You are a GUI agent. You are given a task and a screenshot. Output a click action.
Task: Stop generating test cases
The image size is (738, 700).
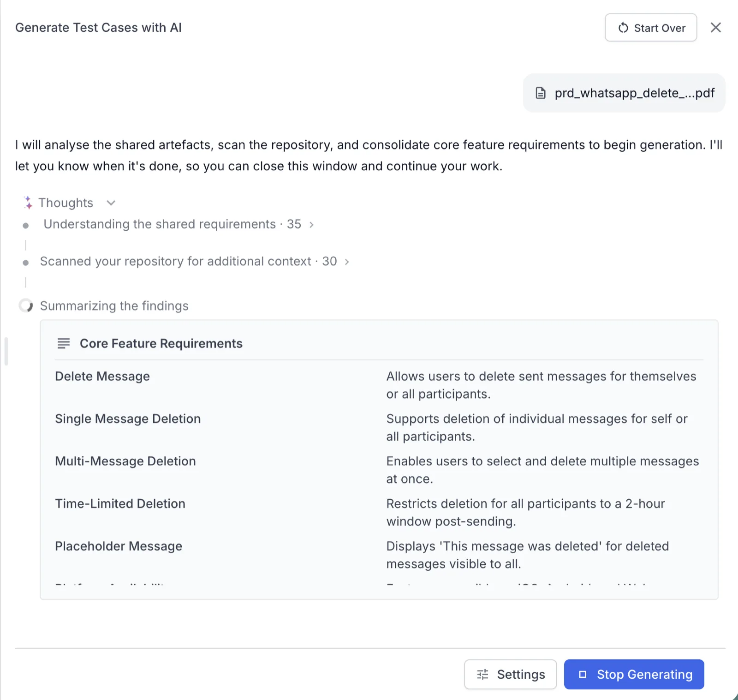pos(634,674)
